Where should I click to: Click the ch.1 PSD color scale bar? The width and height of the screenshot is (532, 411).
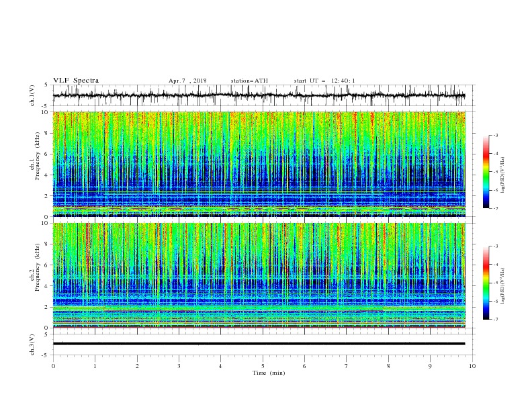coord(486,172)
